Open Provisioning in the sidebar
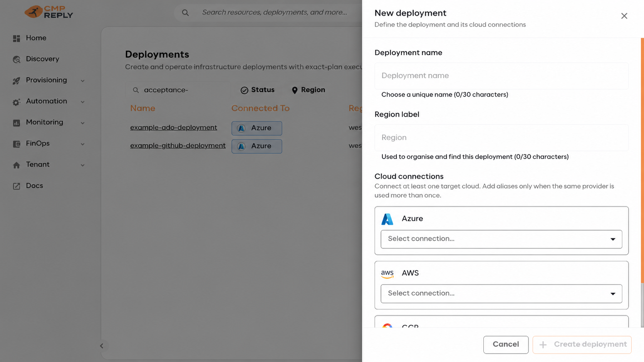The image size is (644, 362). coord(46,80)
